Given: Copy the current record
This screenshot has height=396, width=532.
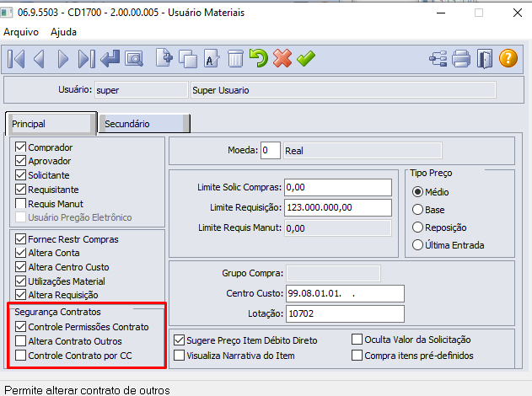Looking at the screenshot, I should tap(188, 59).
